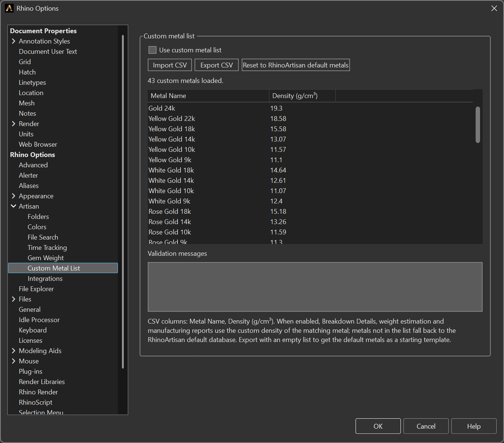Open Artisan Folders settings
This screenshot has height=443, width=504.
pos(38,216)
